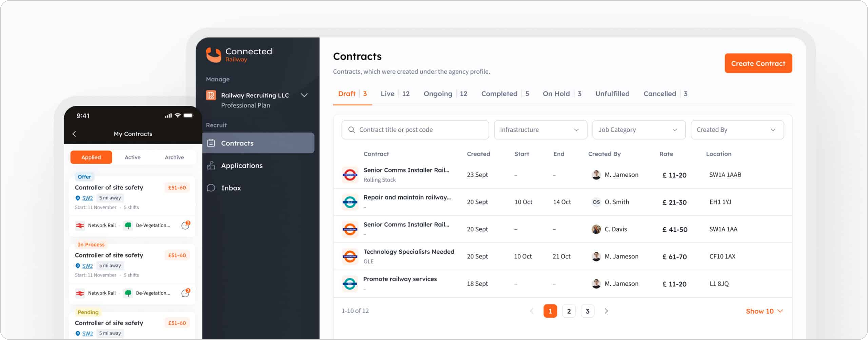Click De-Vegetation tree icon on In Process card
The image size is (868, 340).
pyautogui.click(x=128, y=293)
